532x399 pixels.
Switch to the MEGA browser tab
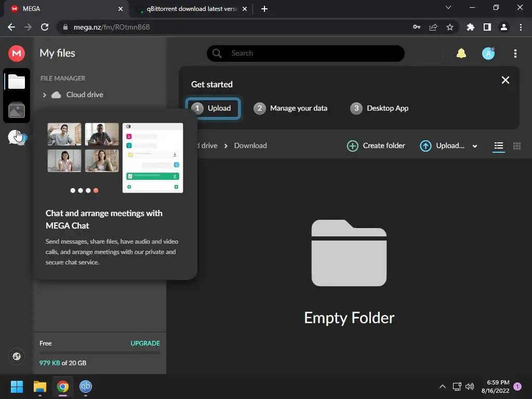(64, 9)
